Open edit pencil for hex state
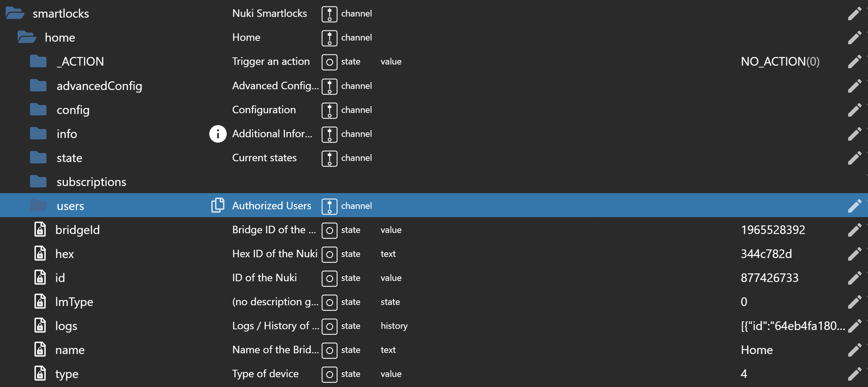Viewport: 868px width, 387px height. coord(855,254)
